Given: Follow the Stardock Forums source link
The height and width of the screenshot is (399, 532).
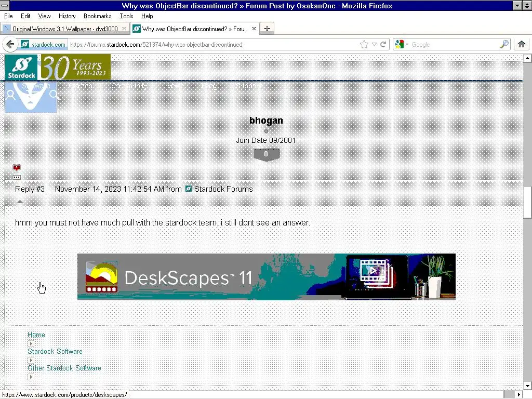Looking at the screenshot, I should pos(223,189).
